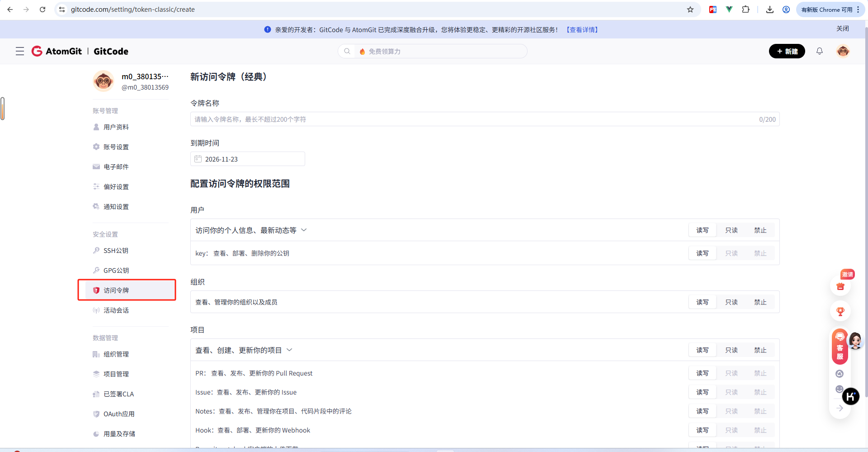Open the 【查看详情】 announcement link
868x452 pixels.
click(582, 29)
